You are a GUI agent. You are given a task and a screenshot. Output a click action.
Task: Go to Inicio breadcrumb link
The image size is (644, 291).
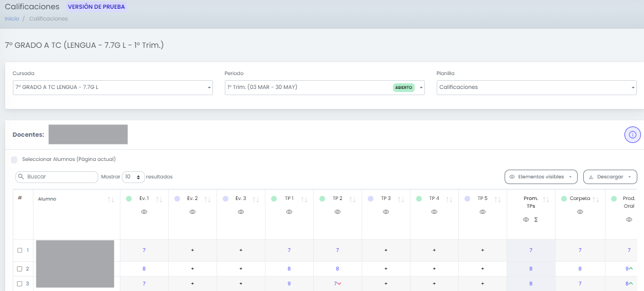tap(12, 19)
